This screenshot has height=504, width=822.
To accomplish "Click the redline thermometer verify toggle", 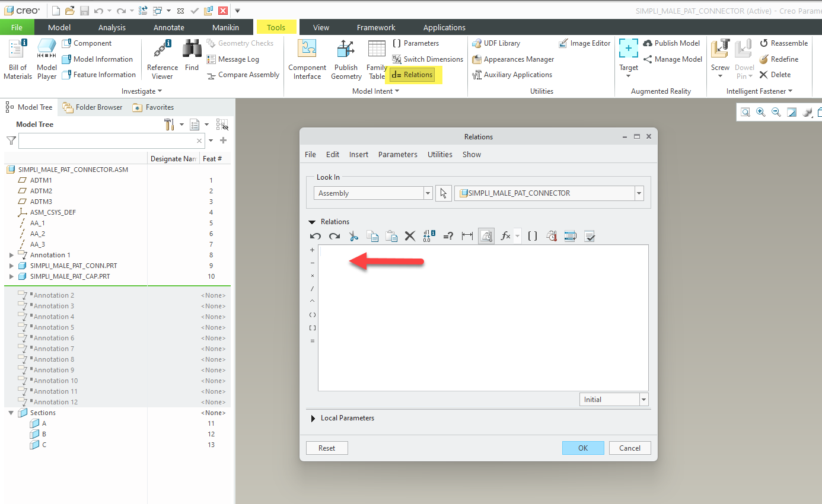I will (x=551, y=235).
